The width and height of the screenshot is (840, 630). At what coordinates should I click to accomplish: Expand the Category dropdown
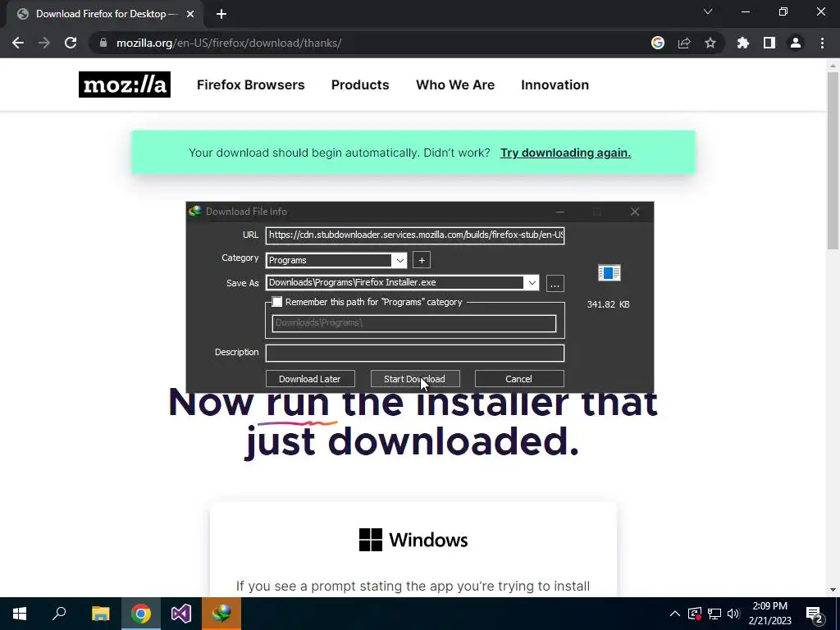399,260
